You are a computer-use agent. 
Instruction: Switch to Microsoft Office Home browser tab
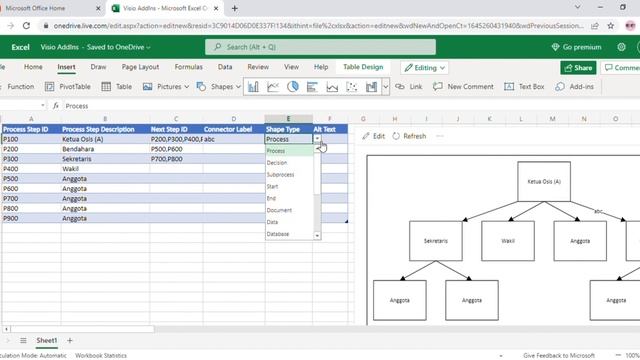(49, 8)
